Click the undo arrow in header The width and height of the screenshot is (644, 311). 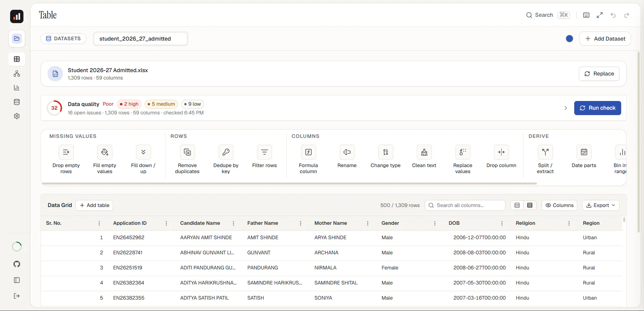pos(613,15)
